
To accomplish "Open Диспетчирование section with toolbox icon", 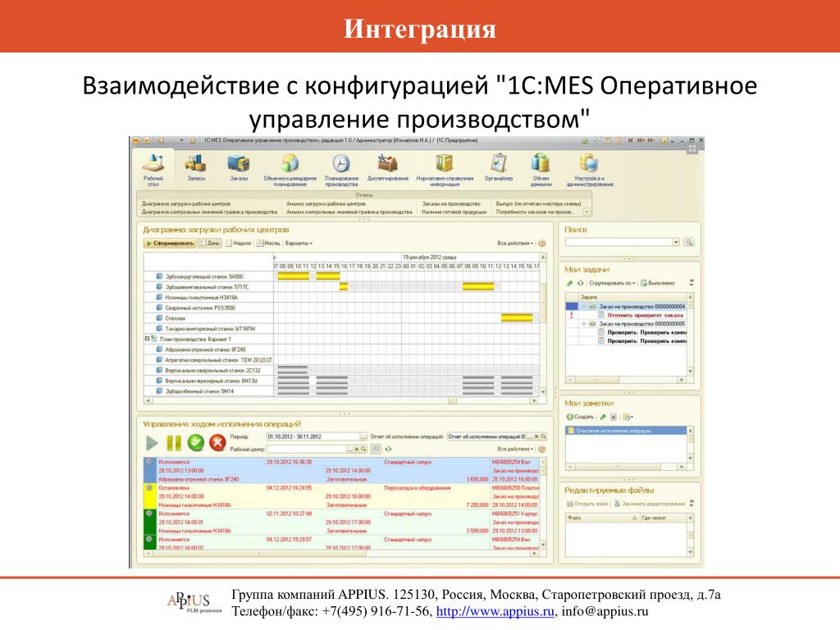I will click(387, 167).
